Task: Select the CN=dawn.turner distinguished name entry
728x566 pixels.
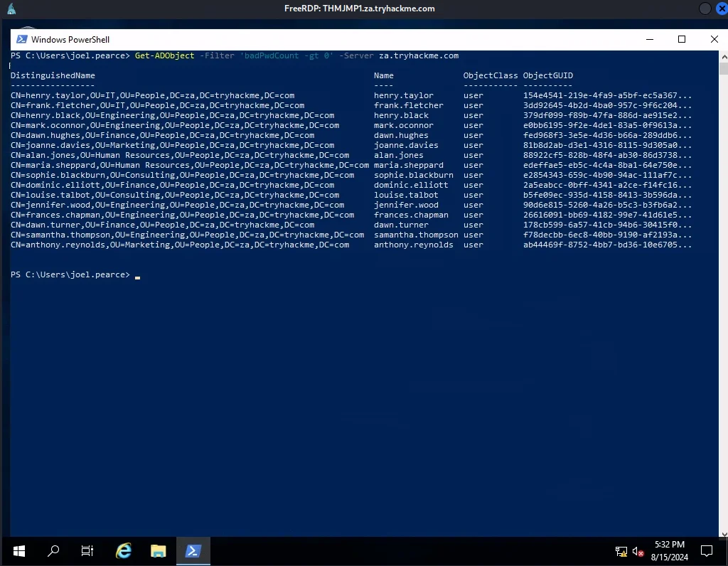Action: pos(163,225)
